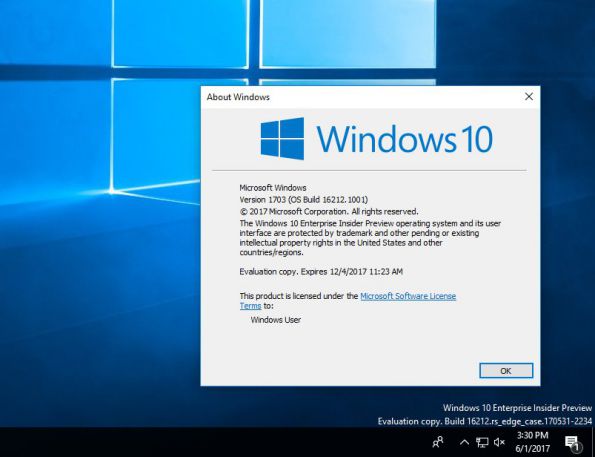
Task: Click OK to dismiss About Windows
Action: tap(506, 371)
